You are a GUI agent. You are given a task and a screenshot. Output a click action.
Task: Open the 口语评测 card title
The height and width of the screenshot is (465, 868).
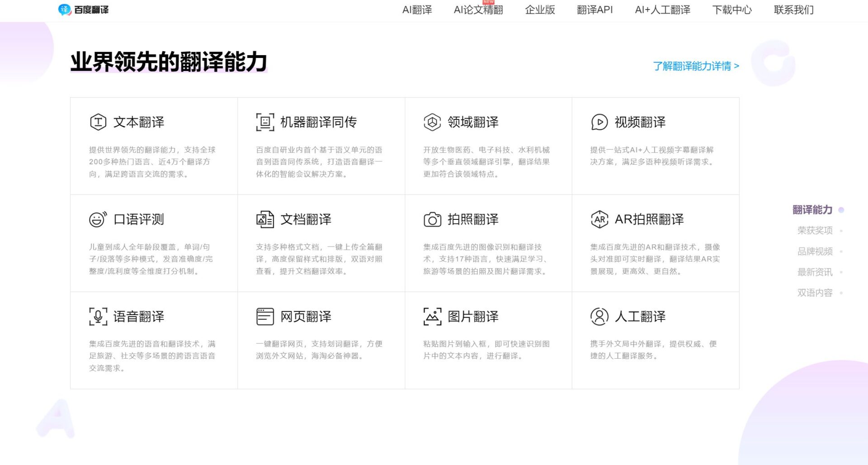coord(139,219)
